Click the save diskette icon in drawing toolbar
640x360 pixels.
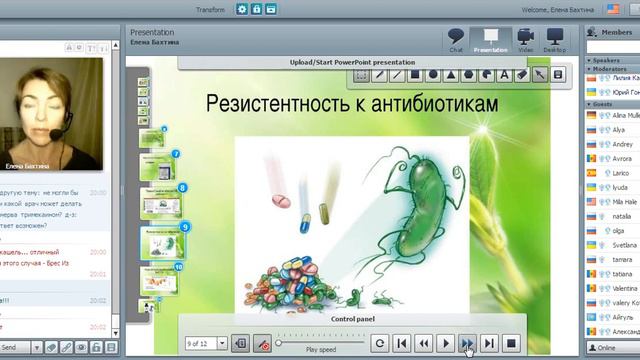[558, 75]
